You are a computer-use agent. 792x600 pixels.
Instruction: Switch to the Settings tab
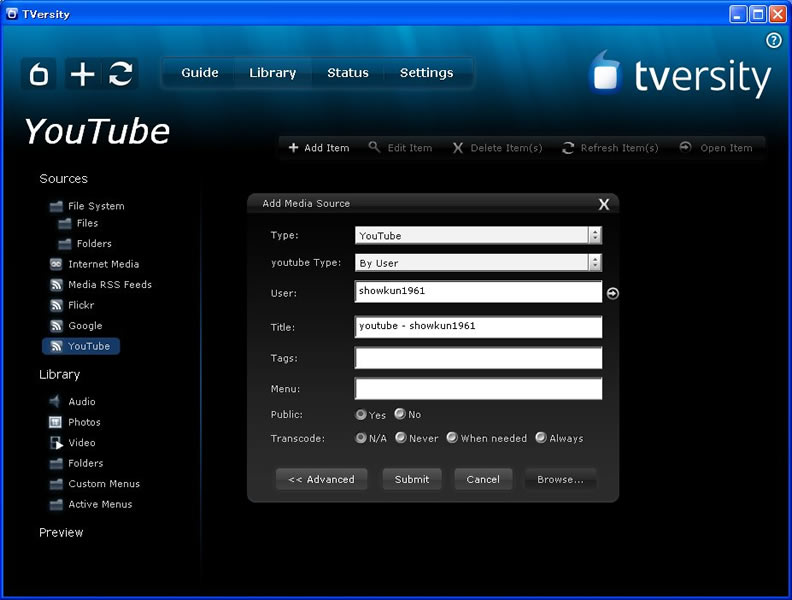pyautogui.click(x=427, y=73)
